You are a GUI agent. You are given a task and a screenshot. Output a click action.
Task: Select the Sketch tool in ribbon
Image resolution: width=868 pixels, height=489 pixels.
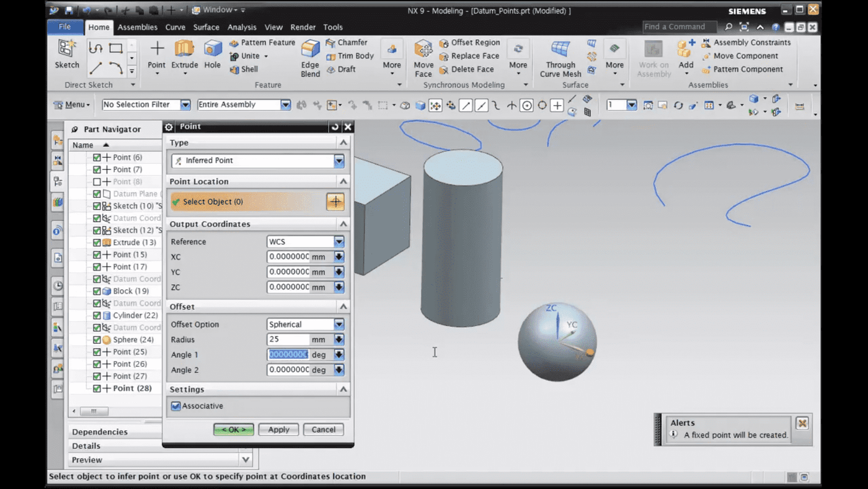click(66, 54)
